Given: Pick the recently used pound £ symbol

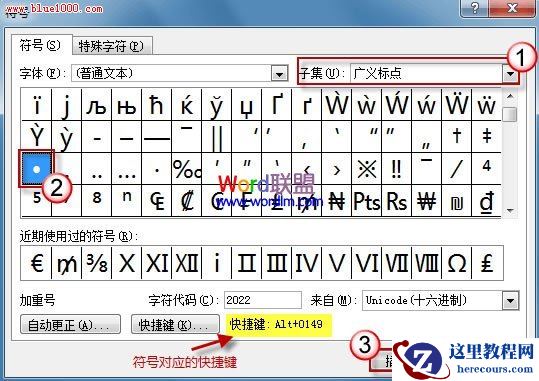Looking at the screenshot, I should (487, 263).
